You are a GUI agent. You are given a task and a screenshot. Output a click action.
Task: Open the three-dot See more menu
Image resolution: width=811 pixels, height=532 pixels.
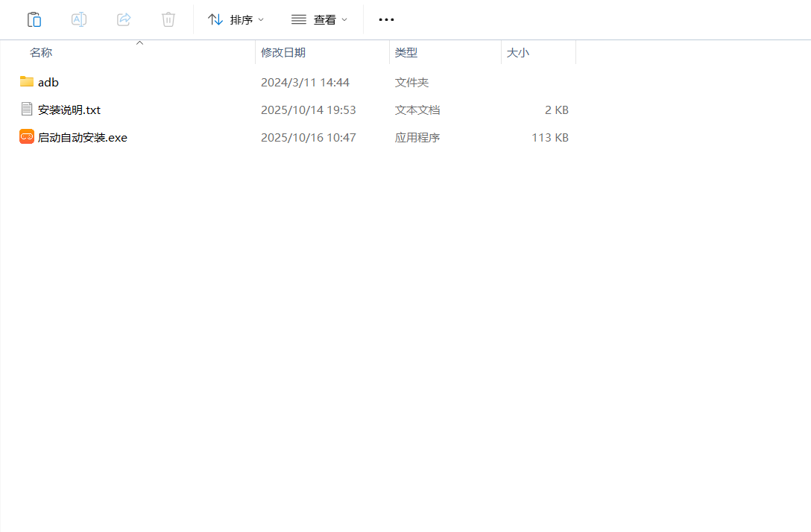pos(386,19)
